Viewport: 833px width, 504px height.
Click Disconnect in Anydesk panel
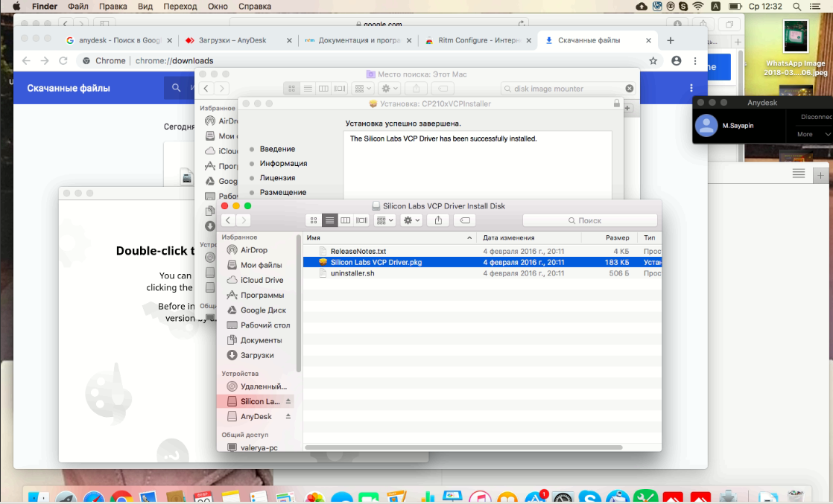click(816, 117)
